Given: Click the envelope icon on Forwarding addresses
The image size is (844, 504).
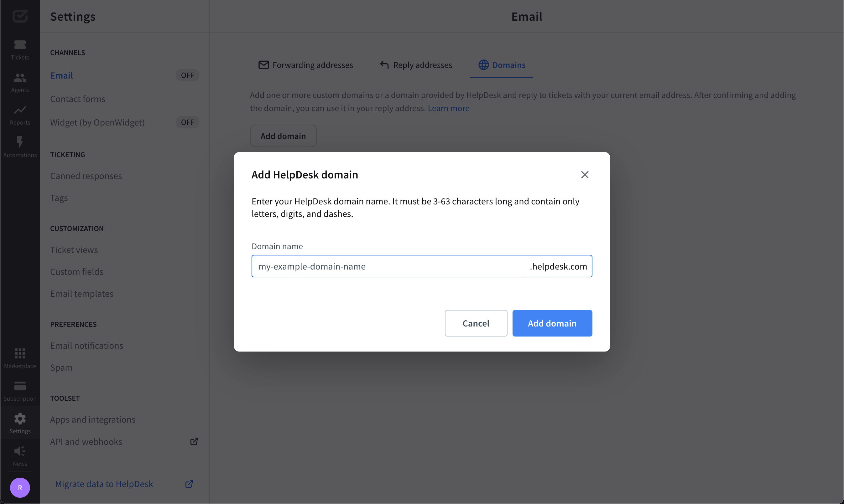Looking at the screenshot, I should click(x=264, y=65).
